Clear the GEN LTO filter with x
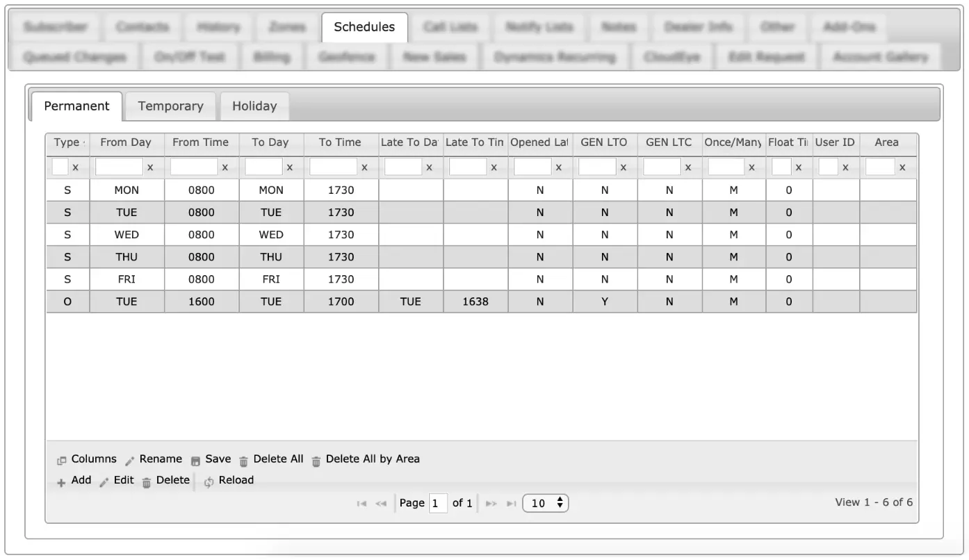 [624, 167]
